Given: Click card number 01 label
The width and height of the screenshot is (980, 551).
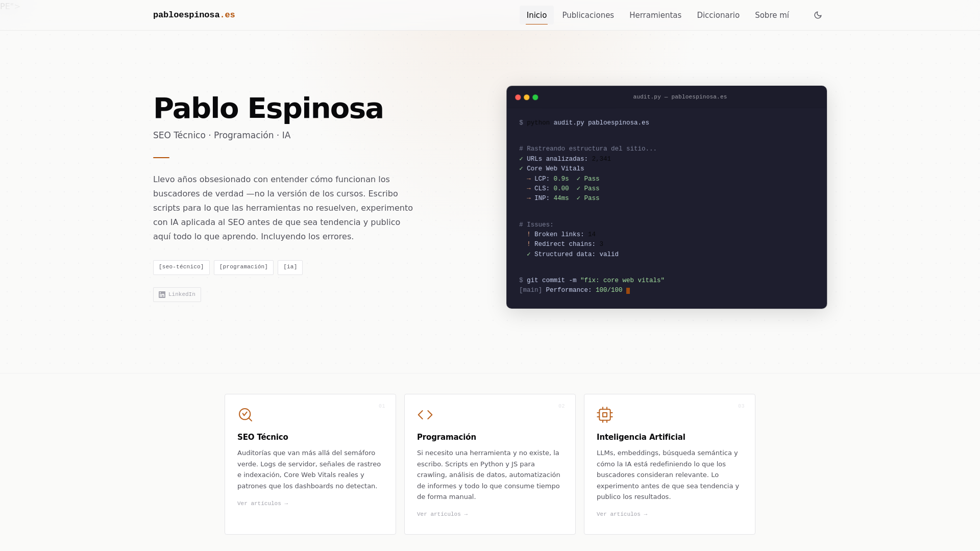Looking at the screenshot, I should (382, 406).
